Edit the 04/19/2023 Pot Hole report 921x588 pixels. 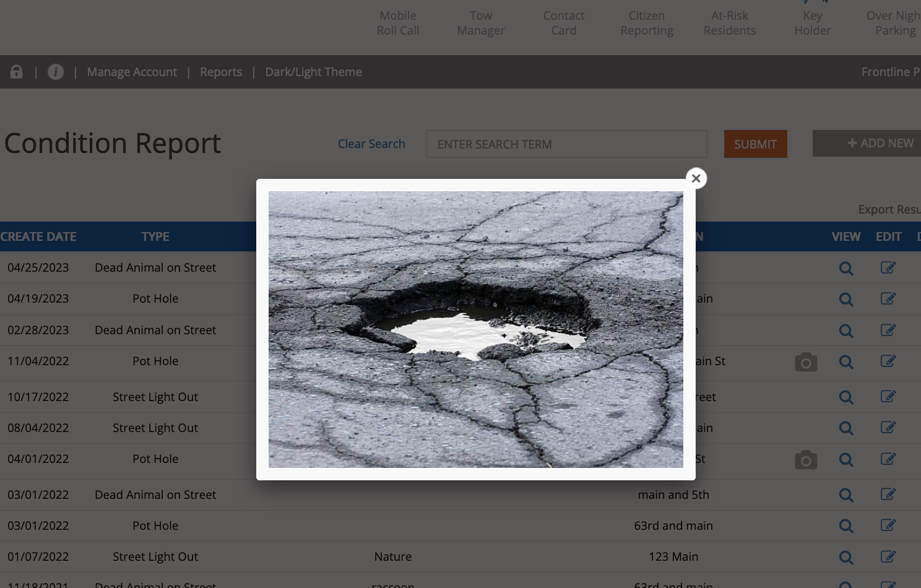pyautogui.click(x=888, y=299)
